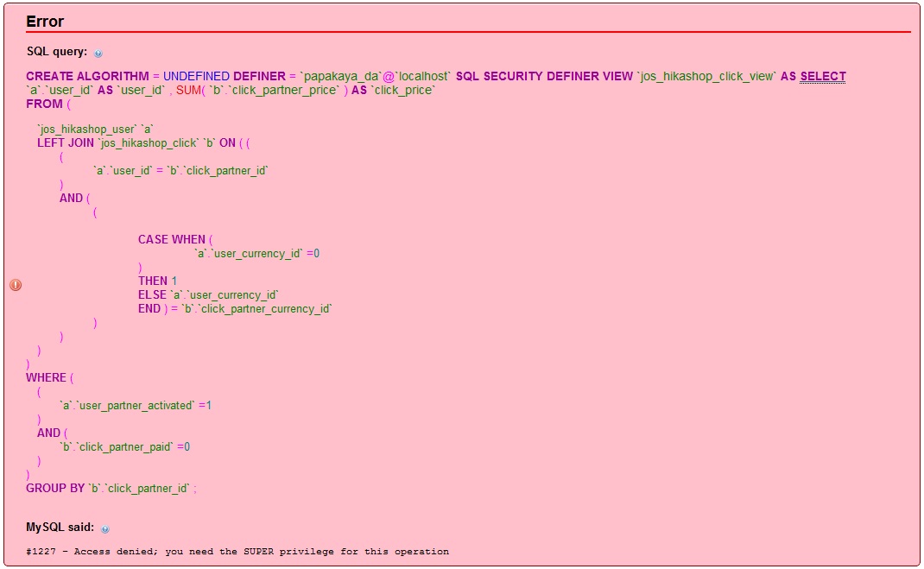
Task: Click `b`.`click_partner_currency_id` text
Action: (256, 308)
